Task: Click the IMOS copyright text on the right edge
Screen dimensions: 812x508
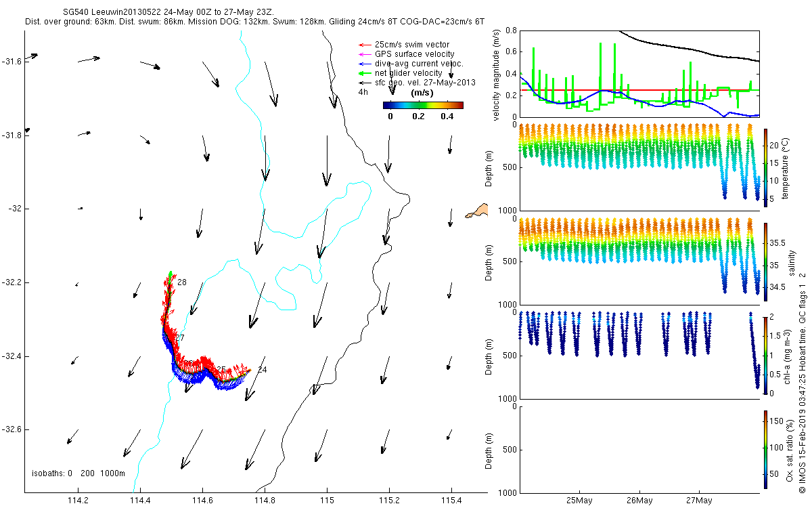Action: click(802, 383)
